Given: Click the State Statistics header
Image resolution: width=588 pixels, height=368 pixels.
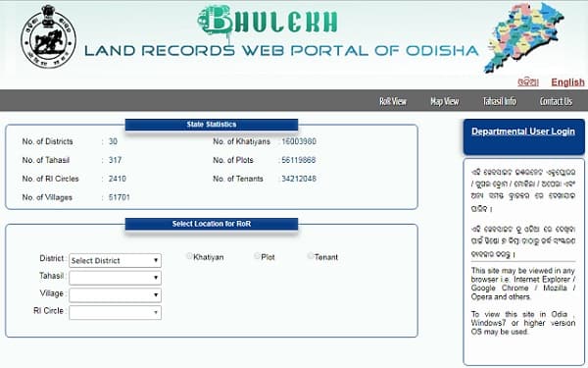Looking at the screenshot, I should pyautogui.click(x=212, y=125).
